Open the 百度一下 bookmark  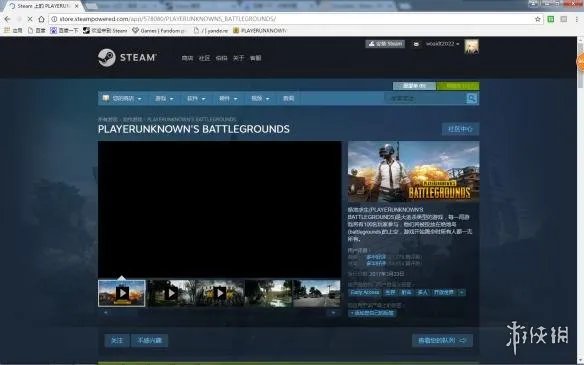pyautogui.click(x=64, y=31)
